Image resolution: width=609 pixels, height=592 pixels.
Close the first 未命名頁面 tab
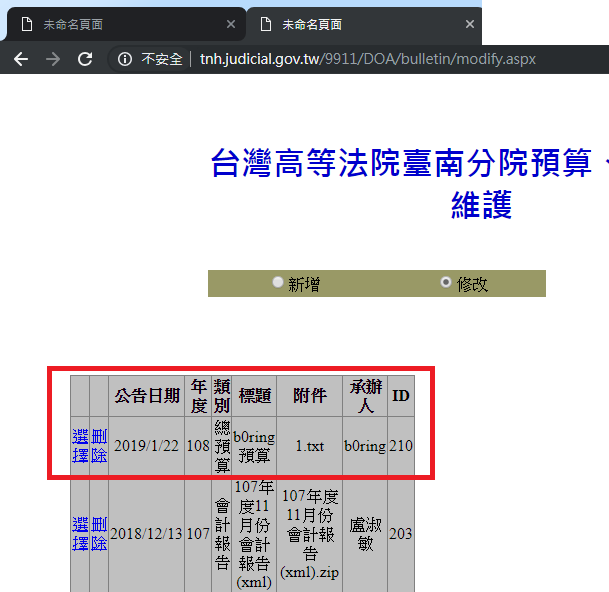(x=231, y=24)
